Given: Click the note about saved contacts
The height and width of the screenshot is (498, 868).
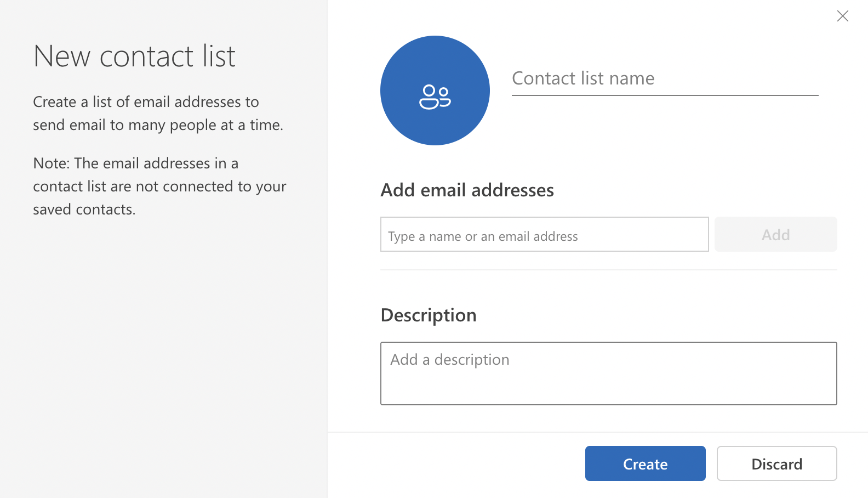Looking at the screenshot, I should pos(159,186).
